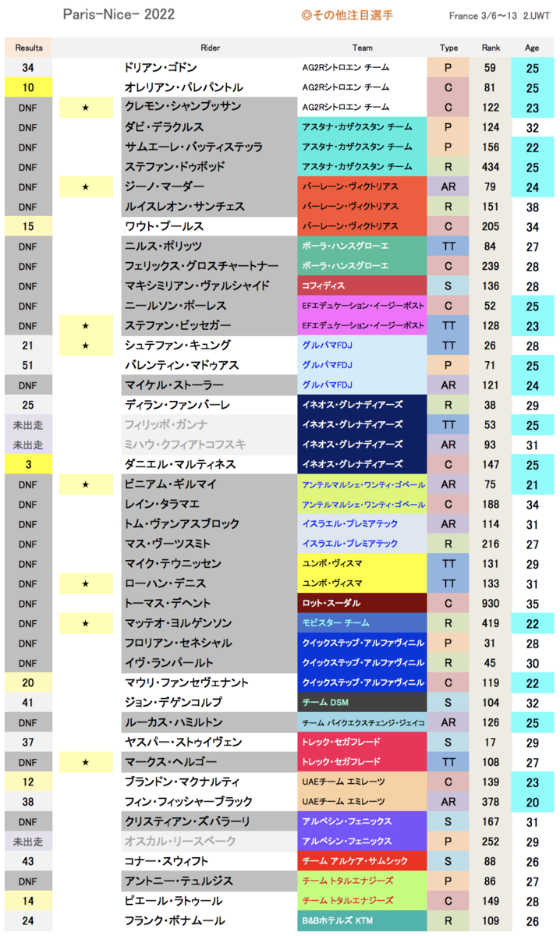Screen dimensions: 560x936
Task: Click the Paris-Nice- 2022 title
Action: point(118,14)
